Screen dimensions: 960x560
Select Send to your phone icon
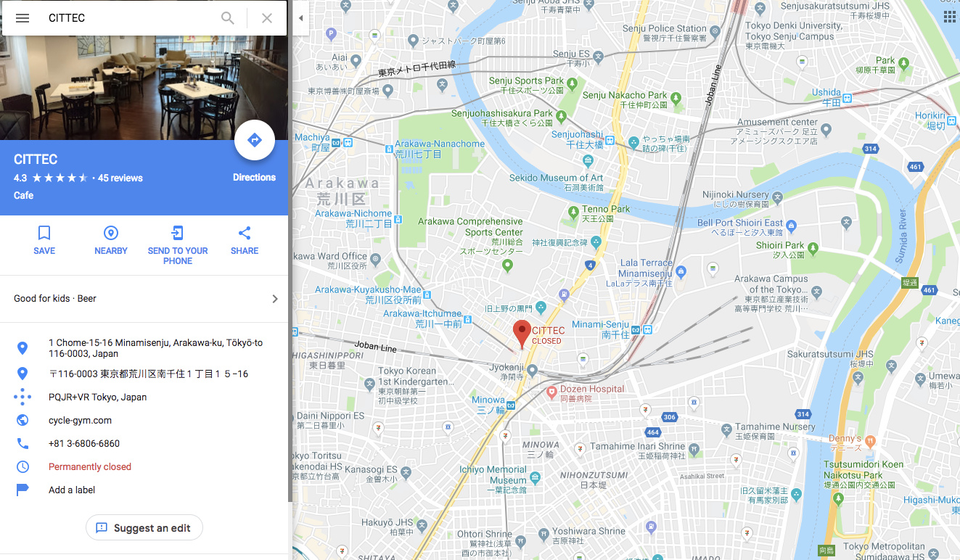point(178,233)
